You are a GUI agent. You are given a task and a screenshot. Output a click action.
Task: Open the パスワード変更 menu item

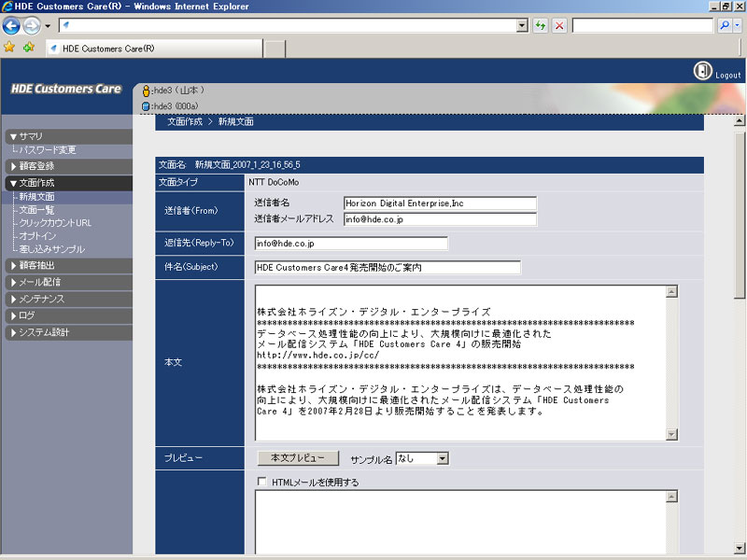(x=48, y=150)
